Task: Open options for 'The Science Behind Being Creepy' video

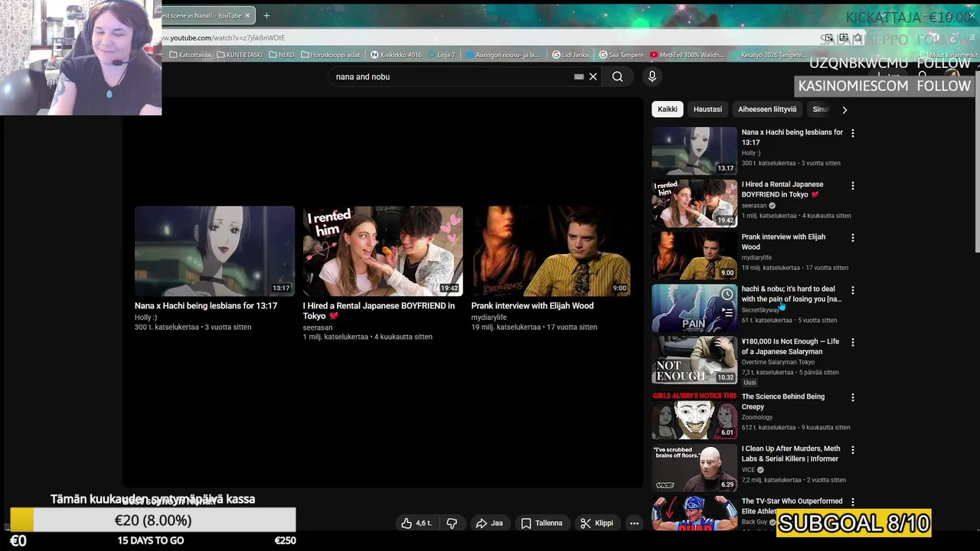Action: point(853,397)
